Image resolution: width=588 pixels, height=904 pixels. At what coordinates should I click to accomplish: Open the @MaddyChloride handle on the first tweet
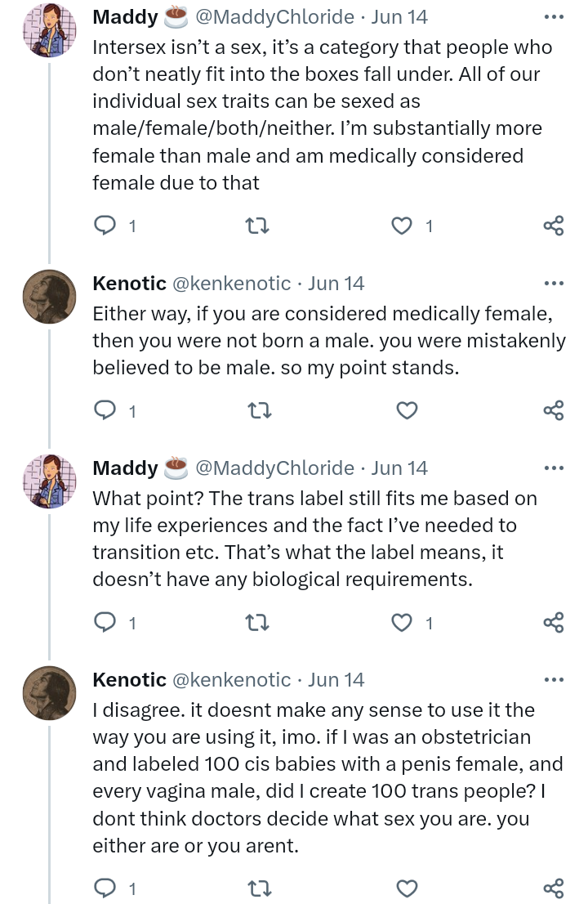(x=274, y=16)
